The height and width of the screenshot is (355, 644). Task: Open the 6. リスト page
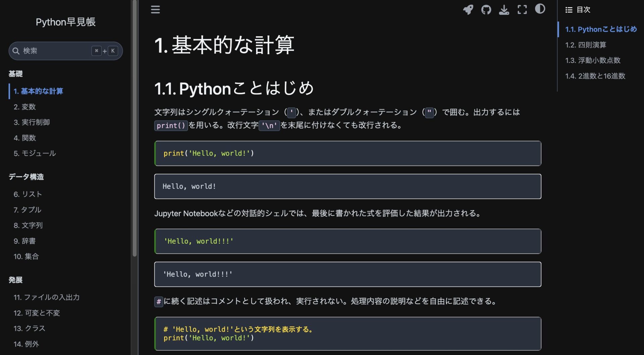pyautogui.click(x=28, y=194)
